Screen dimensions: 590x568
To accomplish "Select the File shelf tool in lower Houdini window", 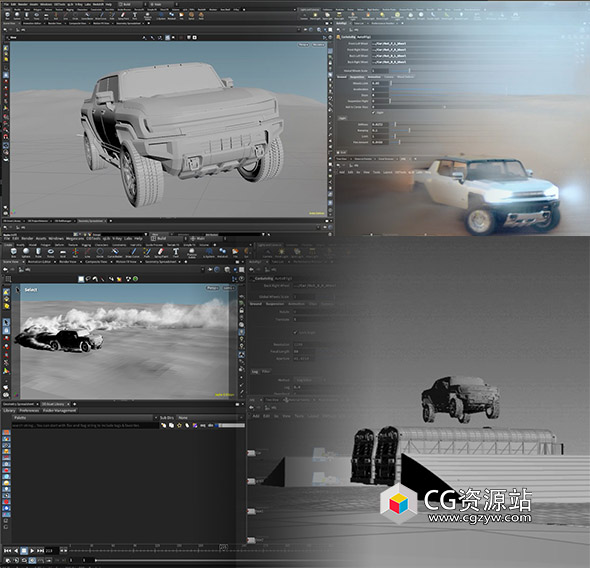I will 235,252.
